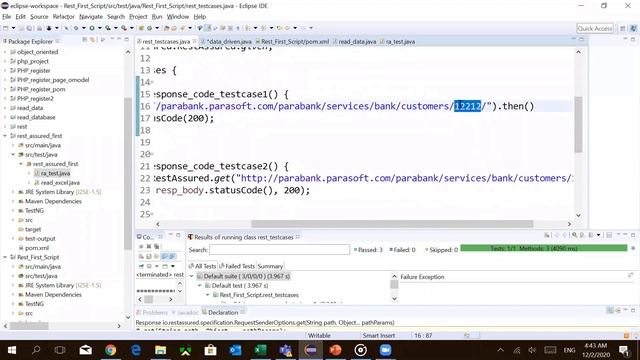Viewport: 640px width, 360px height.
Task: Switch to the read_data.java editor tab
Action: coord(354,42)
